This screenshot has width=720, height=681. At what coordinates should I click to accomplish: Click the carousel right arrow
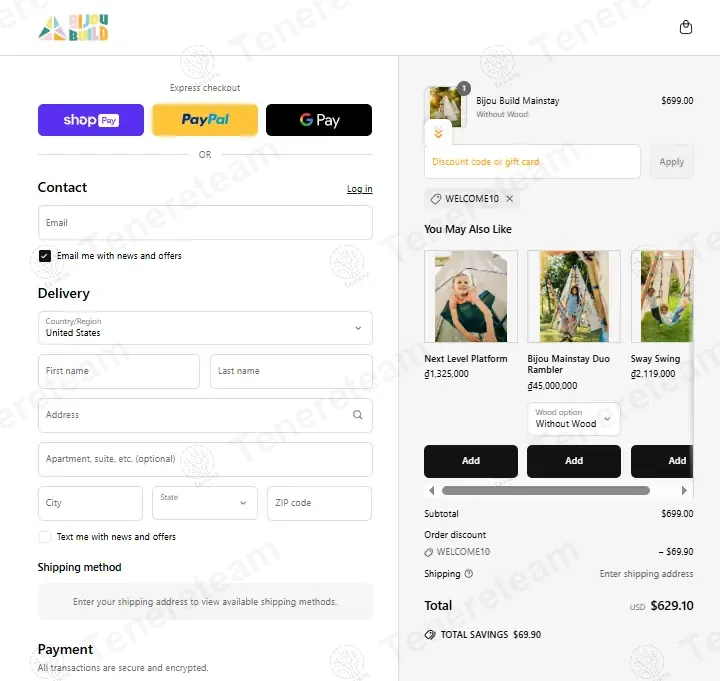coord(684,490)
